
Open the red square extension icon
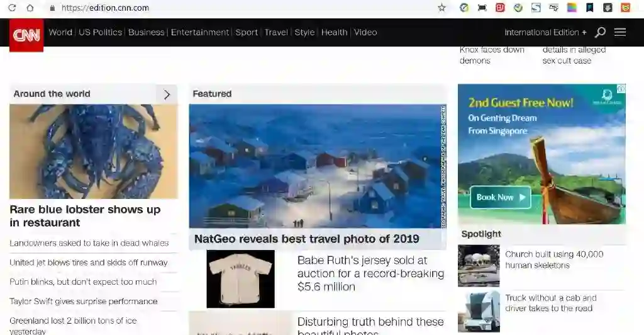(x=500, y=8)
